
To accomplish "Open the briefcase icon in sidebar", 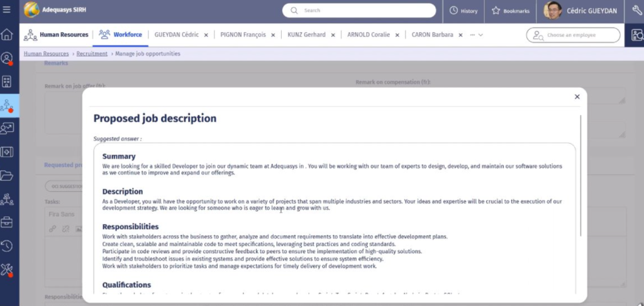I will click(x=7, y=222).
